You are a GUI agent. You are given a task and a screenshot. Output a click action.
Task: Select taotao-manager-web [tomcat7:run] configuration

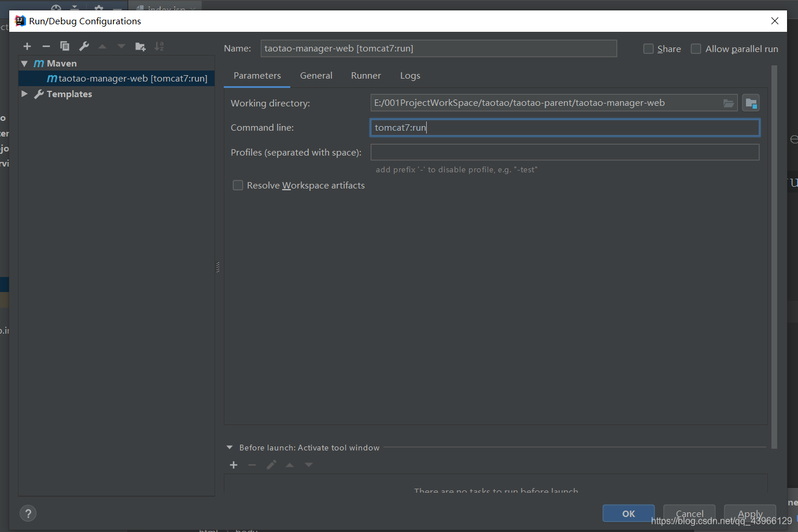click(117, 78)
